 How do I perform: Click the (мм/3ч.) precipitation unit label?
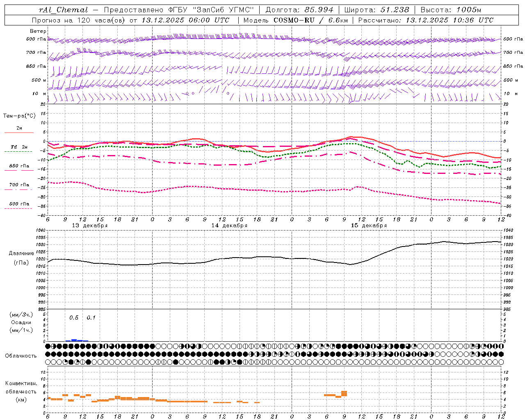[21, 315]
